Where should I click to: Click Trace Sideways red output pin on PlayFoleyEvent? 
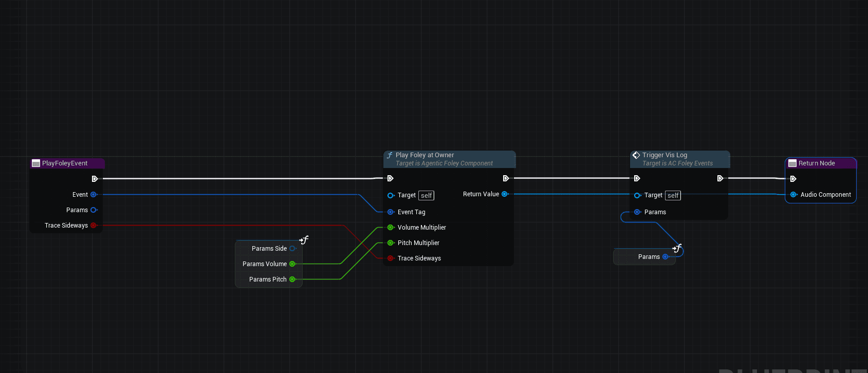point(94,226)
